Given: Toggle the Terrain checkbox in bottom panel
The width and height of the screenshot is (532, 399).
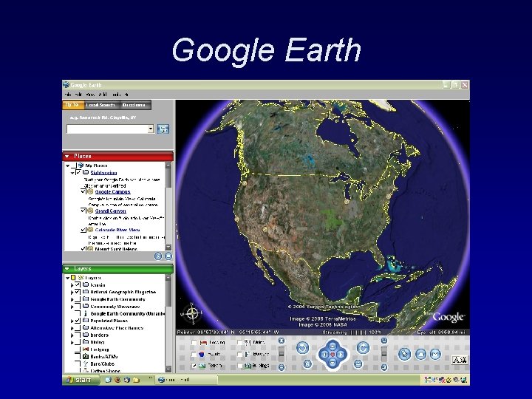Looking at the screenshot, I should pos(194,366).
